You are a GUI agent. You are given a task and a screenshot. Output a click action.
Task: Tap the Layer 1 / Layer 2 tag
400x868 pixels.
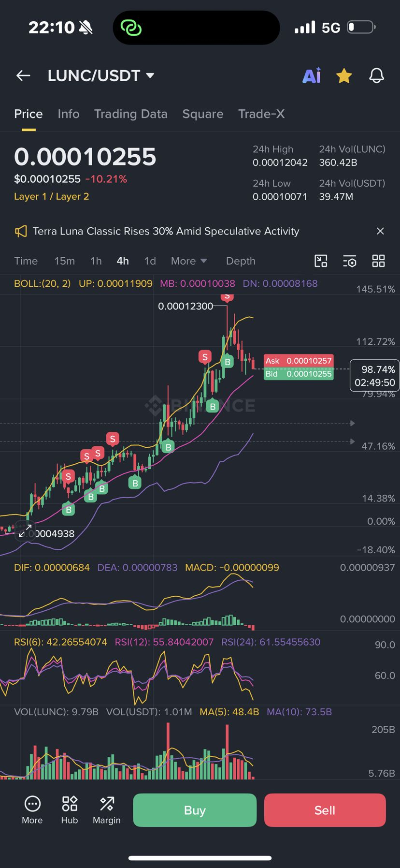point(52,196)
